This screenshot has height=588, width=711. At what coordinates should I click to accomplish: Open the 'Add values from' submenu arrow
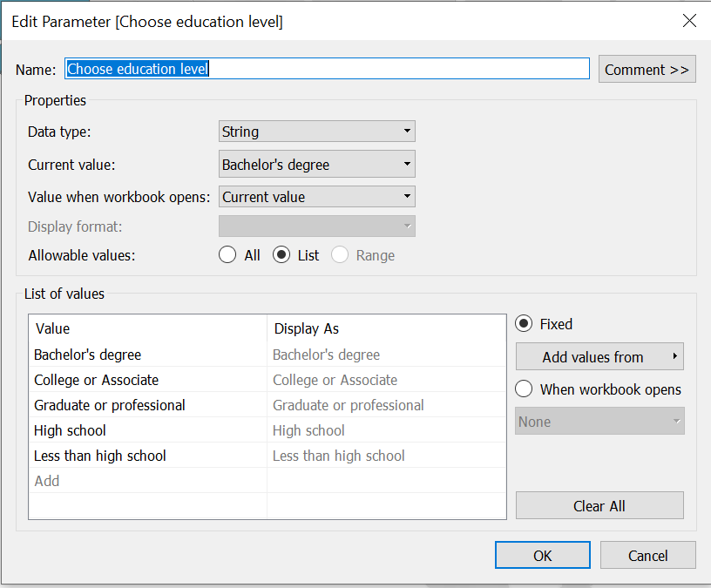(x=675, y=356)
